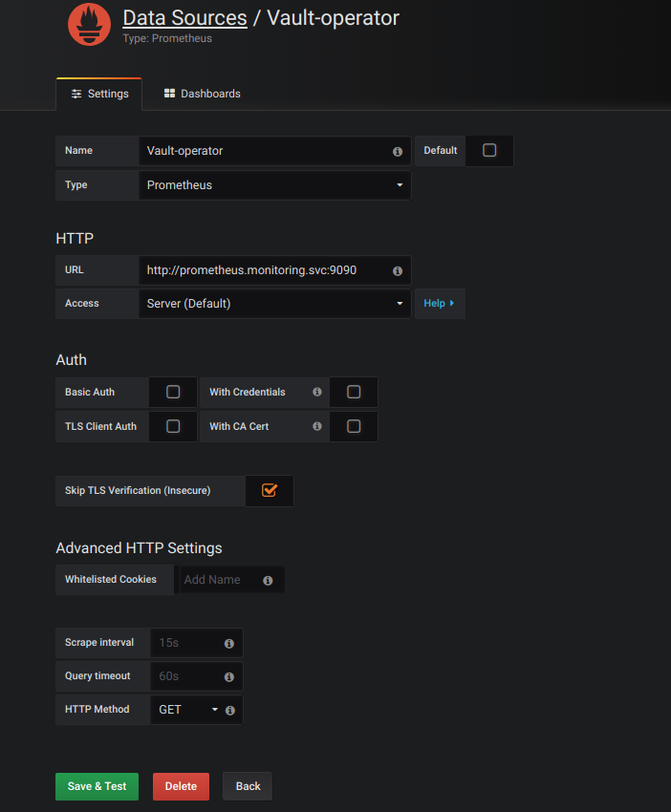Enable the Default data source checkbox
This screenshot has width=671, height=812.
[489, 151]
